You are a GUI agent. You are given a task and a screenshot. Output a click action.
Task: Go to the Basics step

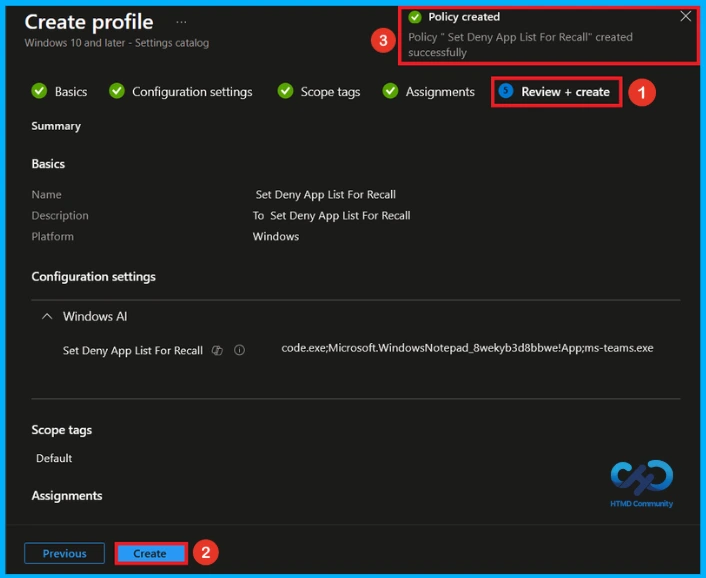[71, 92]
